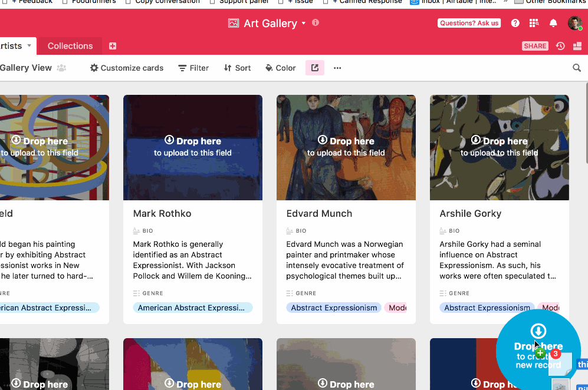Click the Mark Rothko bio text
The height and width of the screenshot is (390, 588).
[192, 260]
